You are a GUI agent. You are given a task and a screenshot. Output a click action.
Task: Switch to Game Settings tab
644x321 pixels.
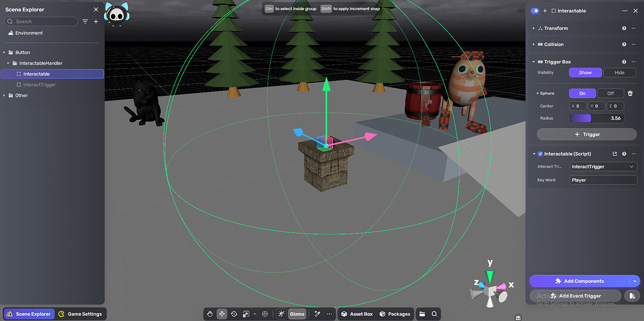pos(80,314)
